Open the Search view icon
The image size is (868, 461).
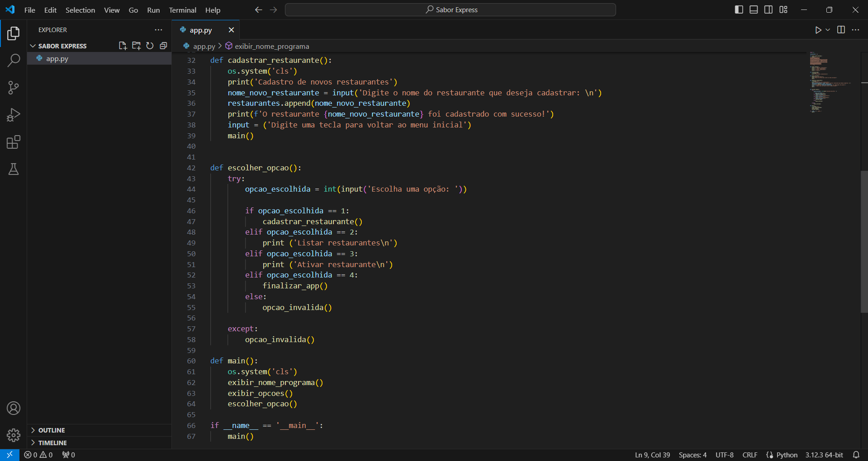tap(14, 60)
